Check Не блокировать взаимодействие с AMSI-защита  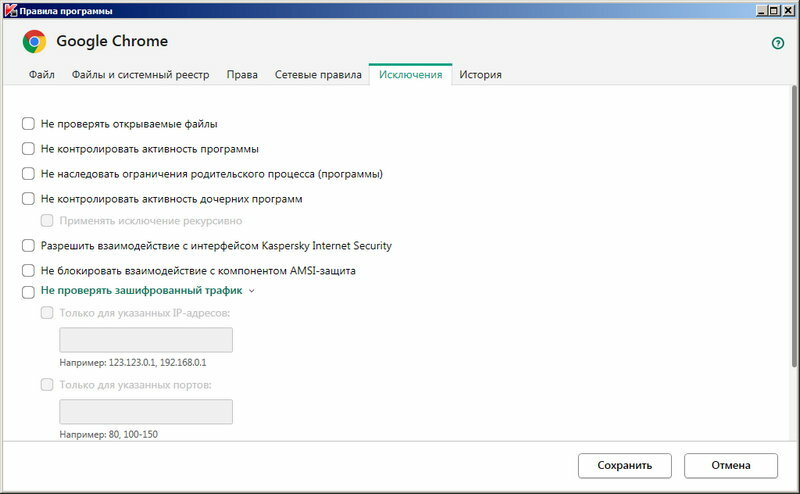click(28, 270)
